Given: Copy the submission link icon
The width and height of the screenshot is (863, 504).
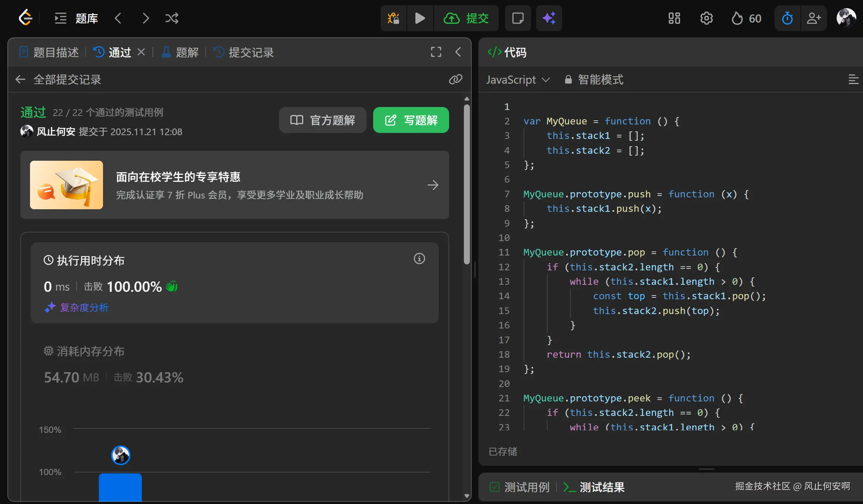Looking at the screenshot, I should pyautogui.click(x=455, y=79).
